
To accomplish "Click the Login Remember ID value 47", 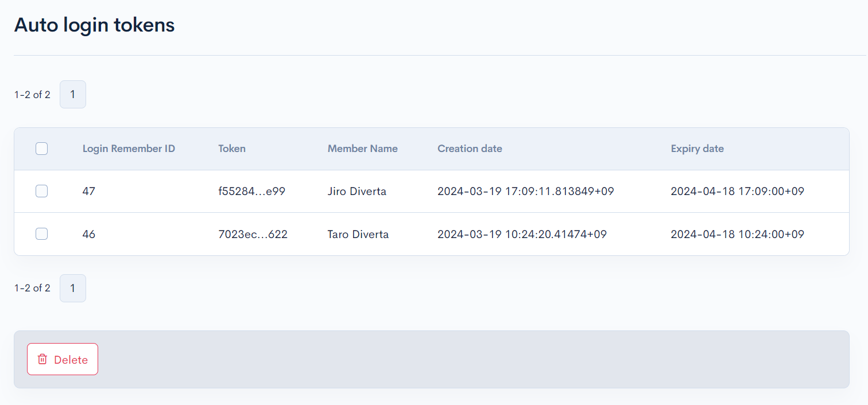I will click(x=89, y=191).
